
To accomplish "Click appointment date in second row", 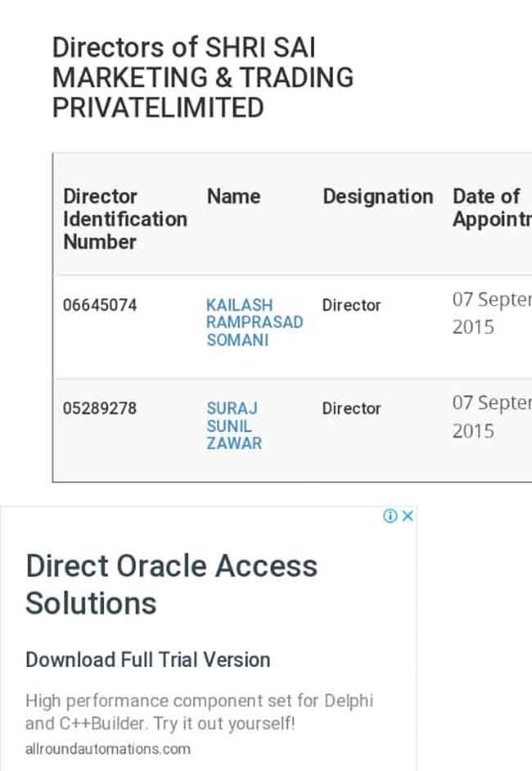I will coord(492,417).
